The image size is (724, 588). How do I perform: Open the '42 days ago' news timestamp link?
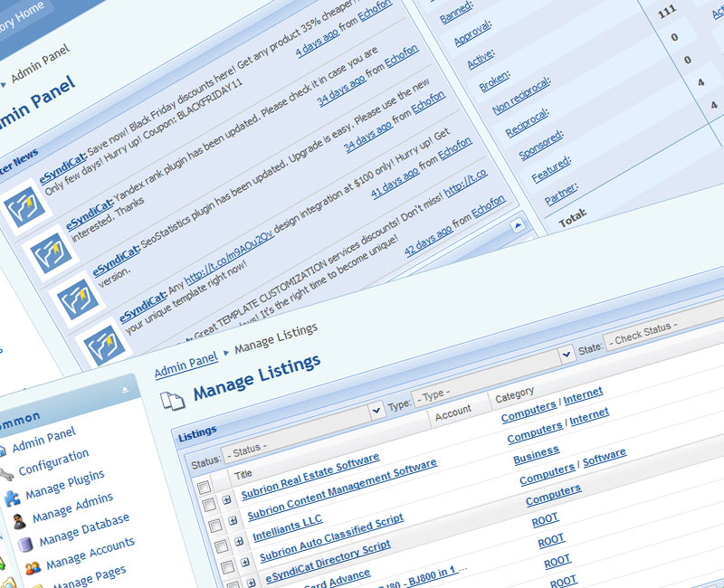click(428, 241)
